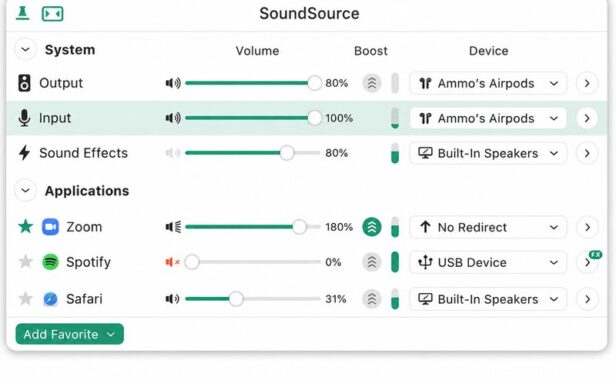Expand Safari advanced options arrow

(587, 299)
